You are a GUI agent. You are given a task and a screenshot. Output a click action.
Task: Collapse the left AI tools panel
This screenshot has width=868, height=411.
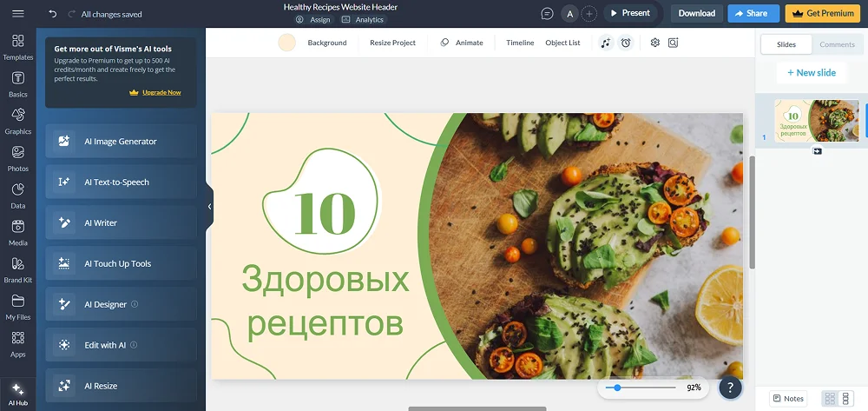(209, 207)
